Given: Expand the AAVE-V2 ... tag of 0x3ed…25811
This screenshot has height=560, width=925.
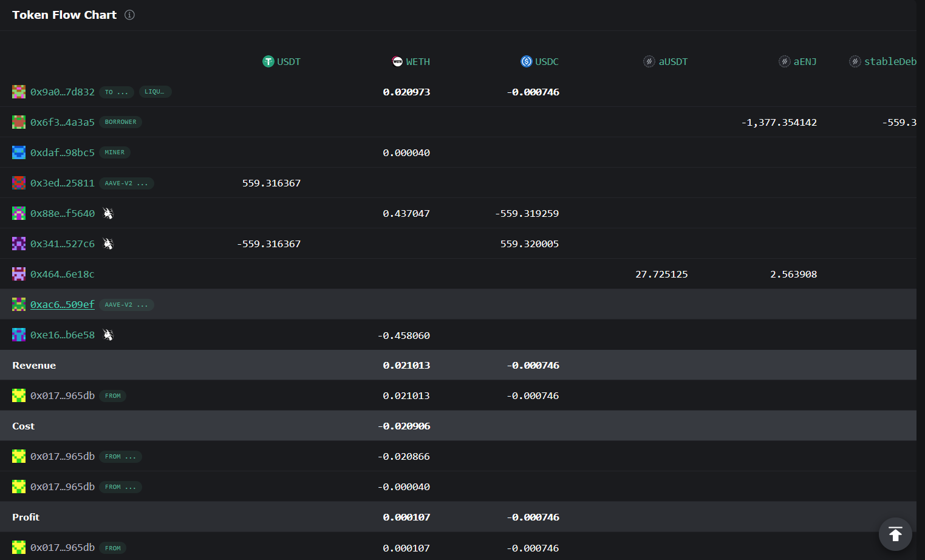Looking at the screenshot, I should pos(126,183).
